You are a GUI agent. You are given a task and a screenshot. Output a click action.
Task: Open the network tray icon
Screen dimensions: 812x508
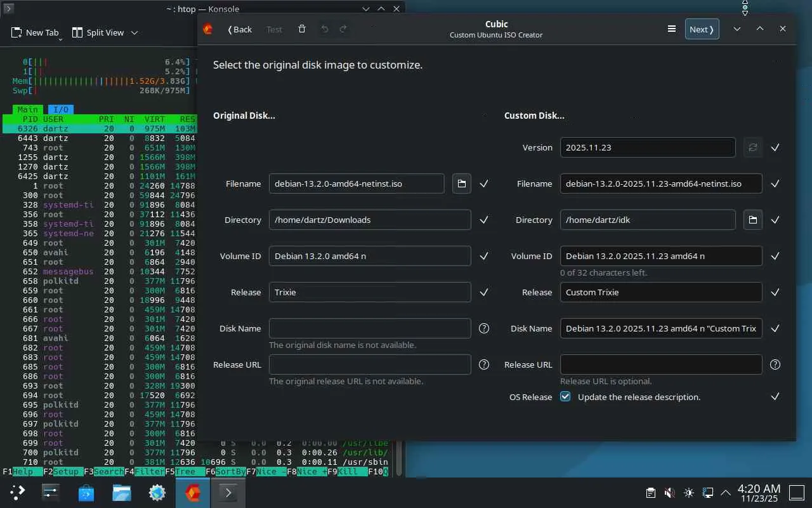pyautogui.click(x=708, y=493)
